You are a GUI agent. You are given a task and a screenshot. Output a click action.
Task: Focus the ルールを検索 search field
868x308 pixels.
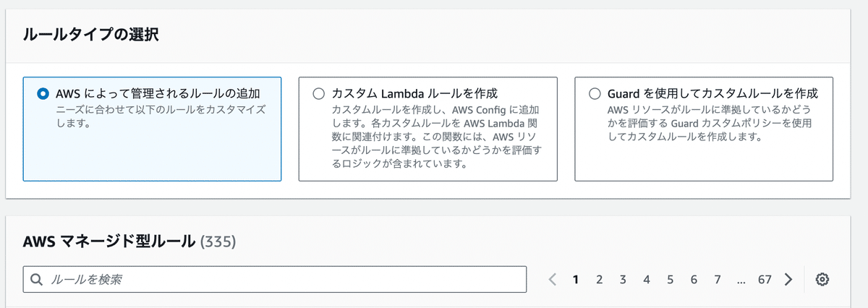pos(274,280)
